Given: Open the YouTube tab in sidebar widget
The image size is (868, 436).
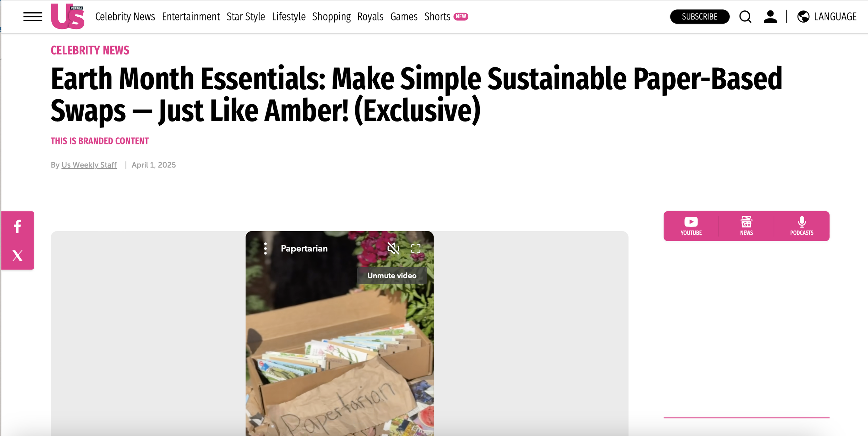Looking at the screenshot, I should click(x=691, y=226).
